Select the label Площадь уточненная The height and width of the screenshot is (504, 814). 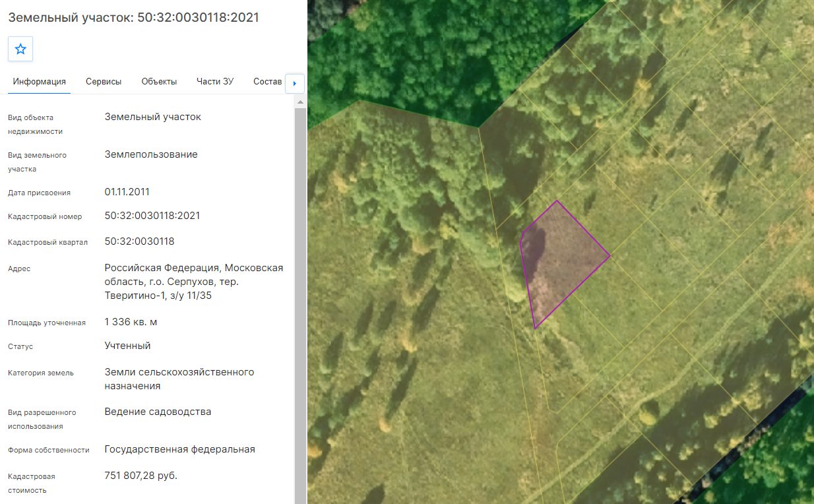(x=47, y=323)
